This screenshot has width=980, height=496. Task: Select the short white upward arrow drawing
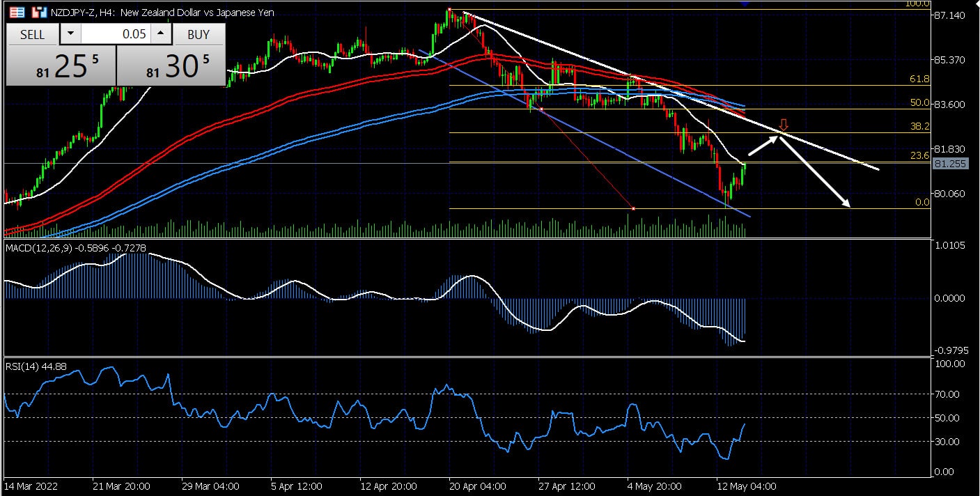tap(763, 146)
